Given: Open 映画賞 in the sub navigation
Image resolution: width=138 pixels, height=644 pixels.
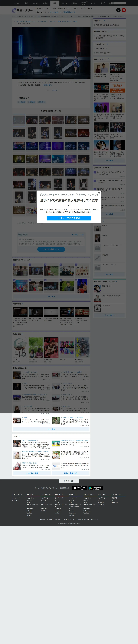Looking at the screenshot, I should click(90, 8).
